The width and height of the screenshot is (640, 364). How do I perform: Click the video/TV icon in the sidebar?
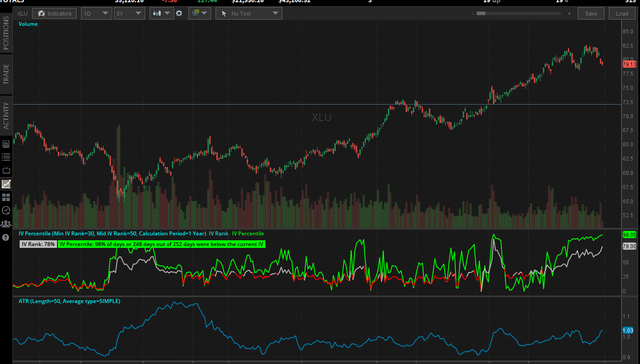6,170
